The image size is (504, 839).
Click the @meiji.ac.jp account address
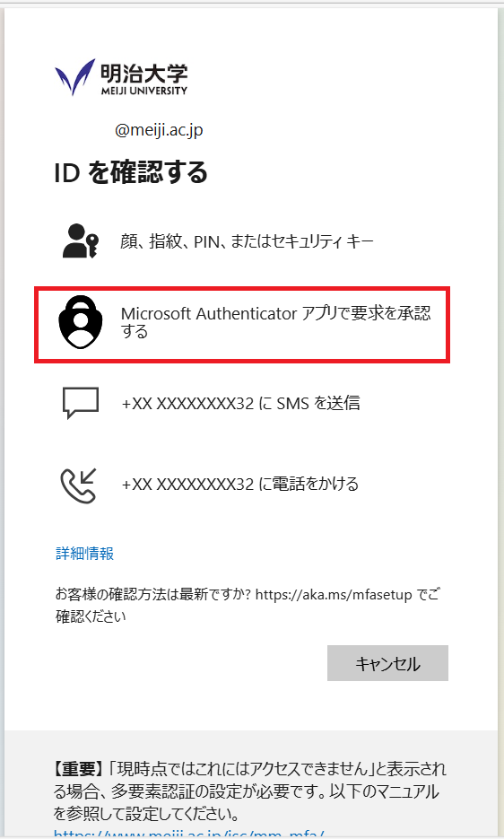coord(159,130)
